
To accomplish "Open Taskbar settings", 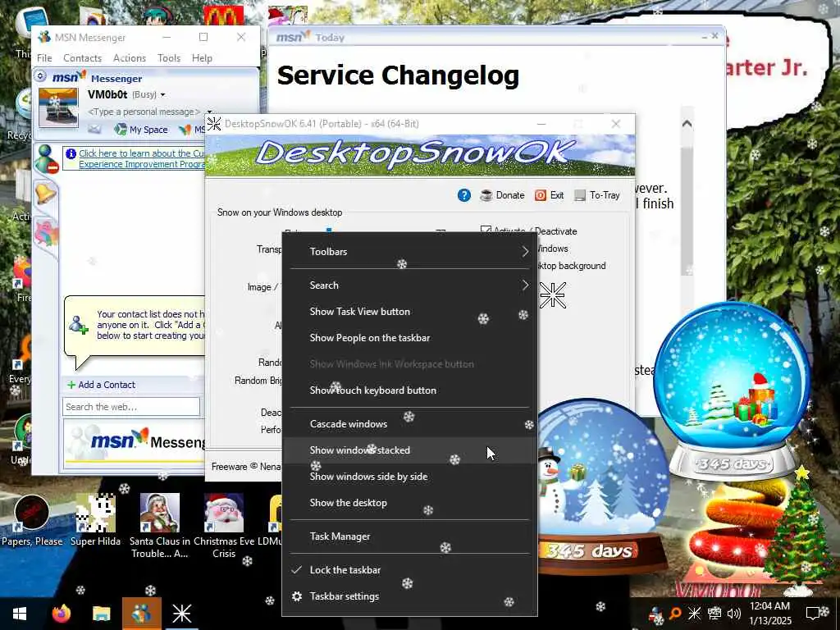I will (410, 596).
